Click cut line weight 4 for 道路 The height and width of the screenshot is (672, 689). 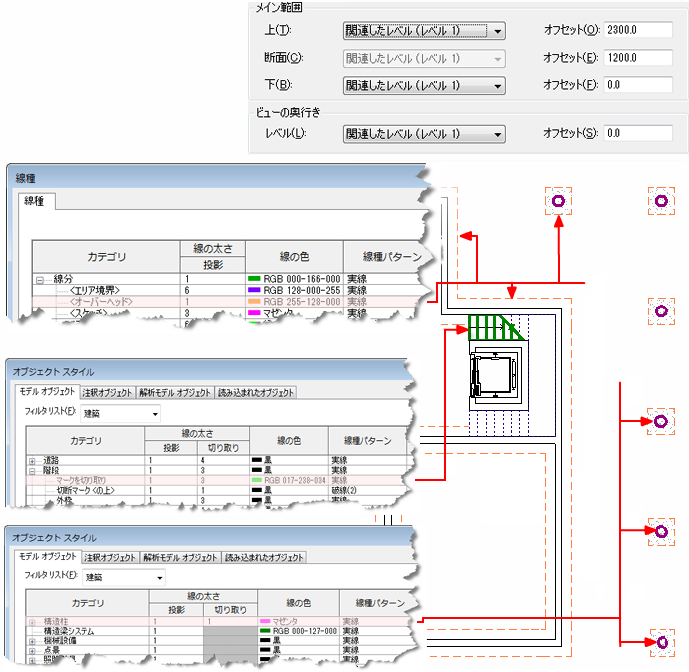pos(223,460)
